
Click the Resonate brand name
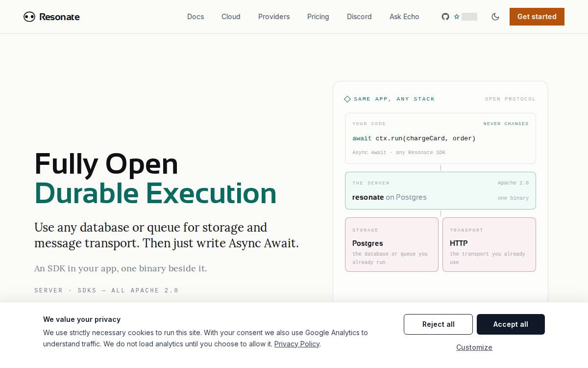[59, 17]
